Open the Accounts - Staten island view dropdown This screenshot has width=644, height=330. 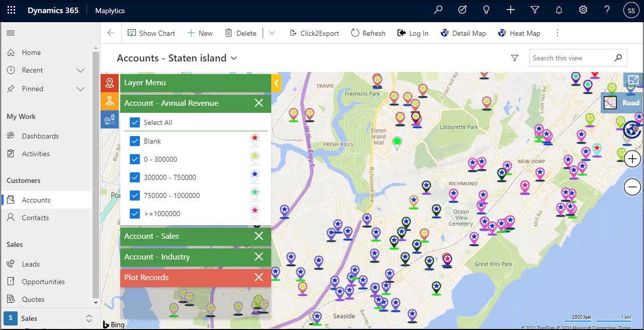coord(233,58)
